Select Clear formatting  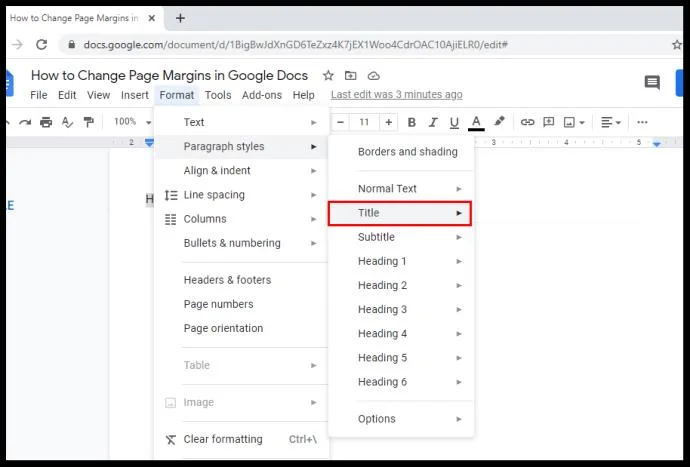[x=242, y=439]
